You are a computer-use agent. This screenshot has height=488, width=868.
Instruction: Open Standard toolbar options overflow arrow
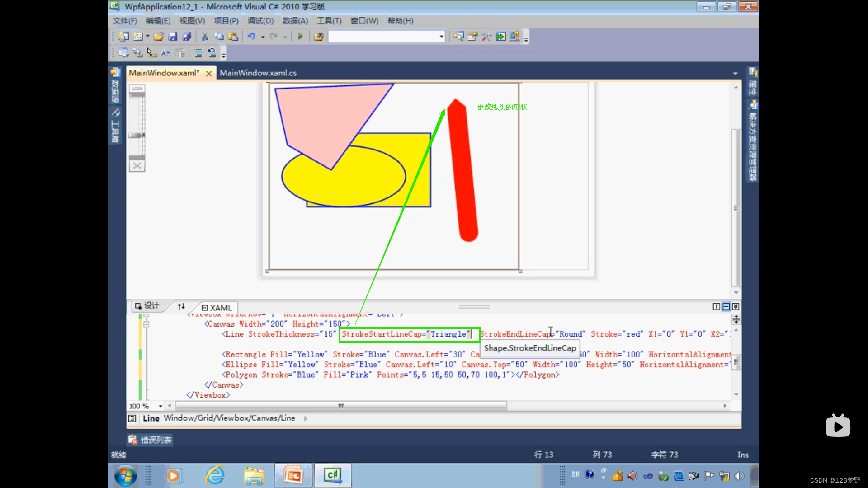coord(526,38)
